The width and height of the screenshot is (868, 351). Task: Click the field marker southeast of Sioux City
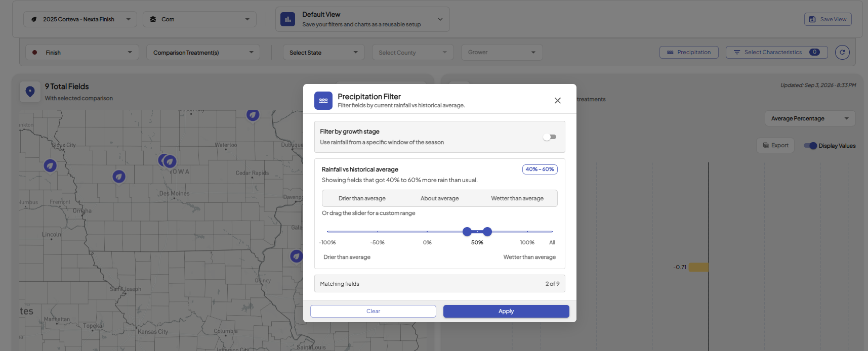click(x=119, y=177)
